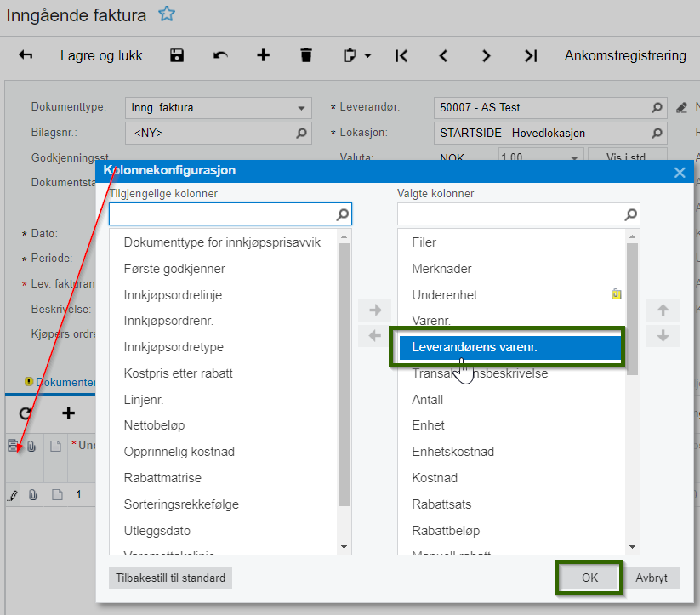This screenshot has width=700, height=615.
Task: Remove column with left arrow button
Action: [375, 336]
